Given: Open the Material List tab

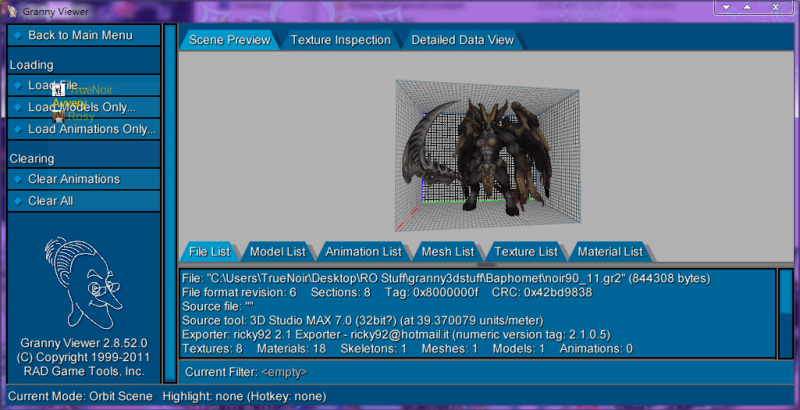Looking at the screenshot, I should tap(610, 251).
